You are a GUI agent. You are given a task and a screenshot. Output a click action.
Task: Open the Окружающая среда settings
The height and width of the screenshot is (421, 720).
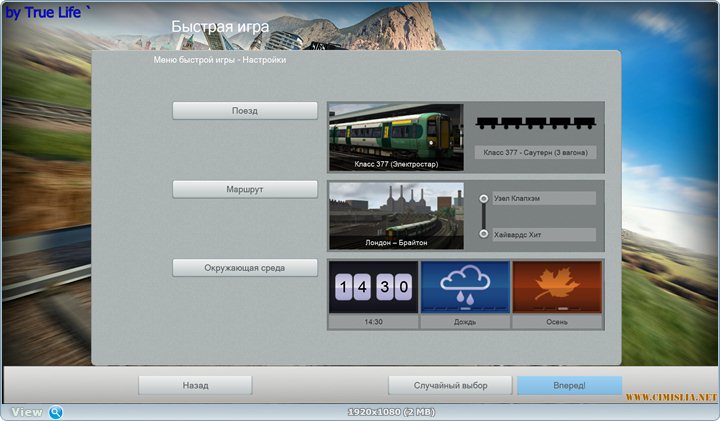pyautogui.click(x=245, y=268)
